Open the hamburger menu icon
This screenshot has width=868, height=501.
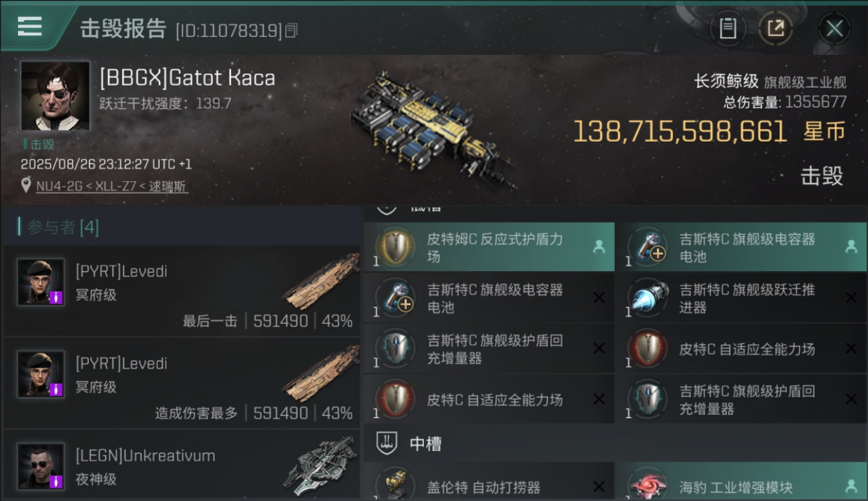[x=29, y=26]
